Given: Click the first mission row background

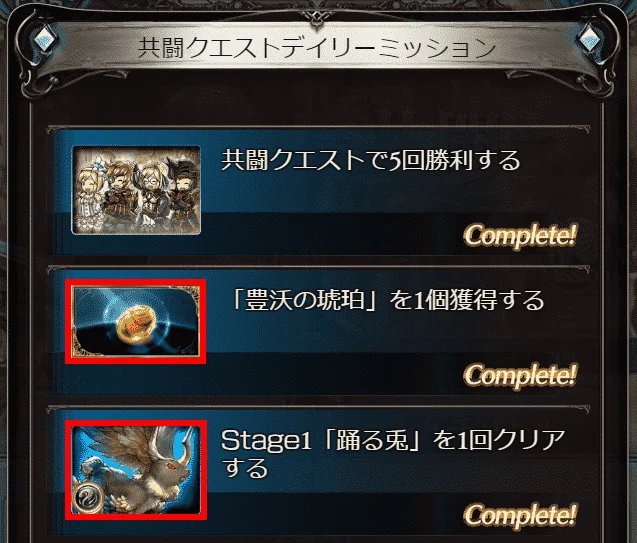Looking at the screenshot, I should [x=318, y=190].
